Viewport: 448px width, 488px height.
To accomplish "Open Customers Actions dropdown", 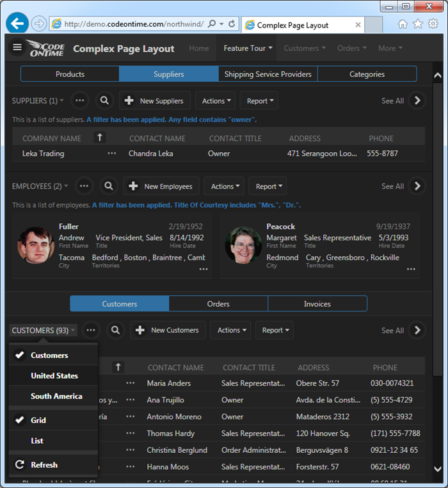I will pos(230,330).
